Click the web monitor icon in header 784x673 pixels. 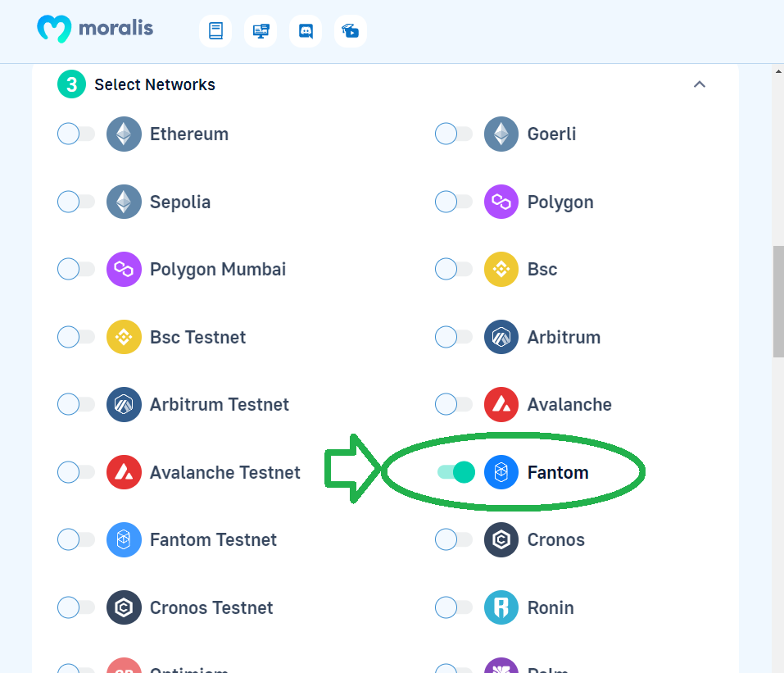[261, 31]
